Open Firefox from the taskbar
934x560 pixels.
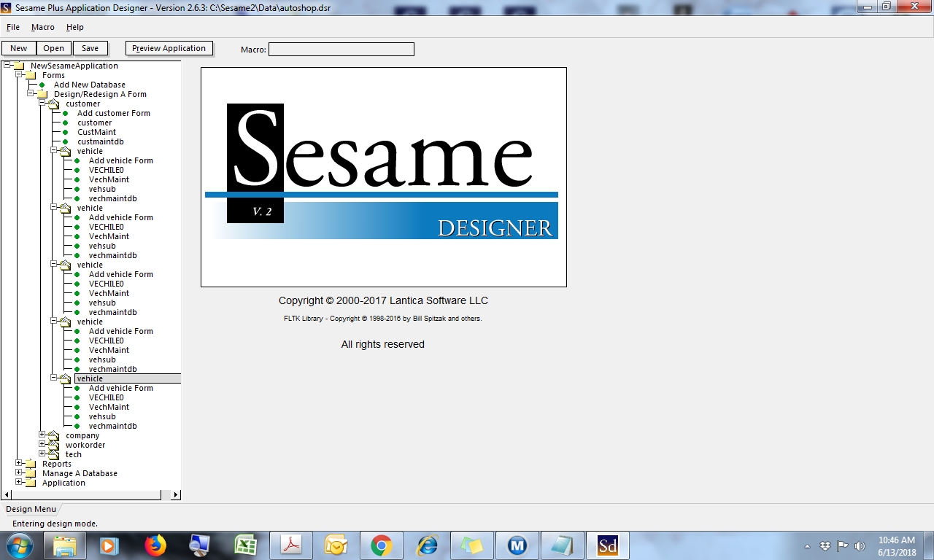click(x=155, y=545)
